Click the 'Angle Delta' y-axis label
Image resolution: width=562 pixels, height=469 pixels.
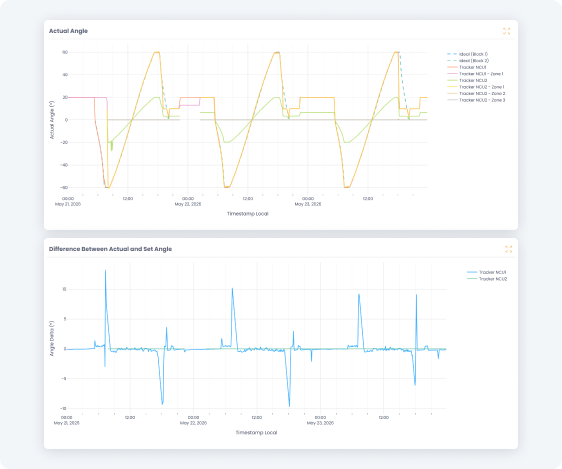coord(52,339)
